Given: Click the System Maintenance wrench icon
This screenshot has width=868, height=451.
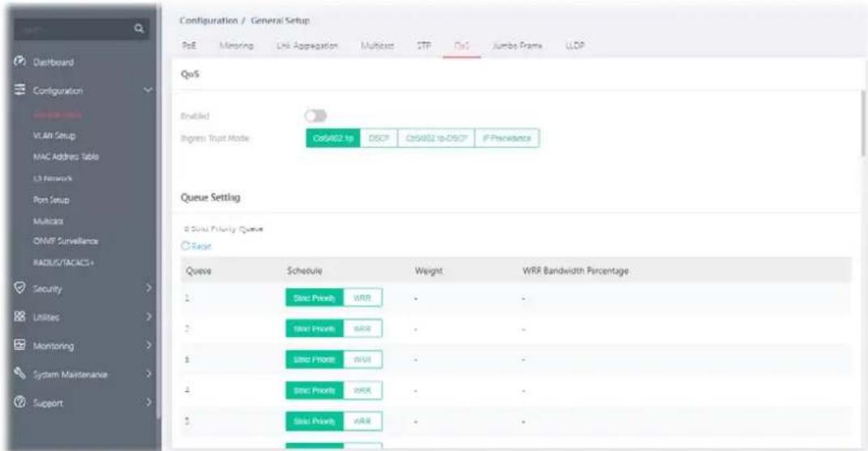Looking at the screenshot, I should point(20,373).
